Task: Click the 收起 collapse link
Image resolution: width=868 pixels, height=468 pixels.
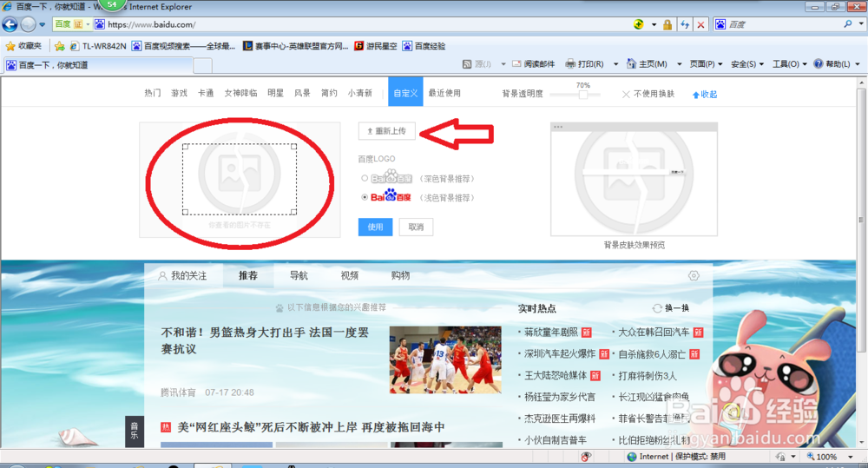Action: (705, 95)
